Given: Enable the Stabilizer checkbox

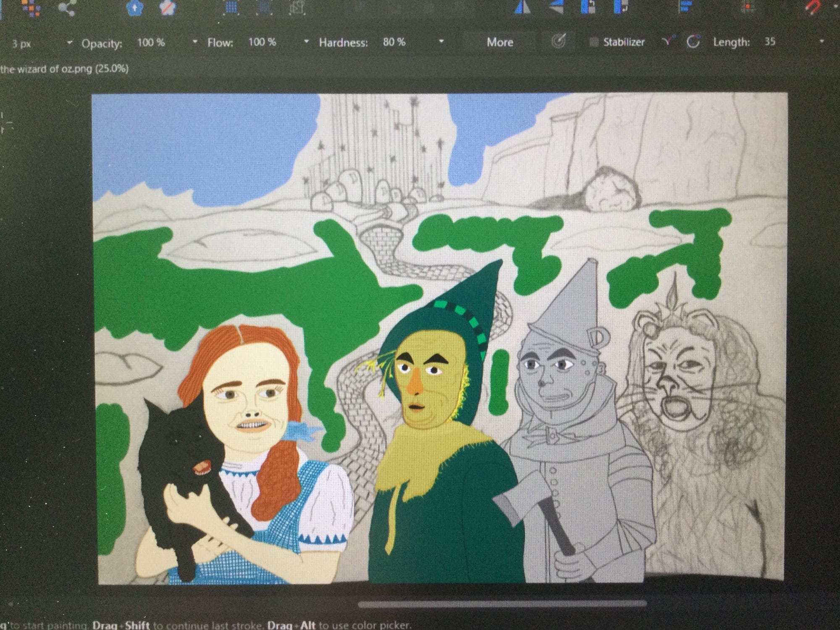Looking at the screenshot, I should (594, 42).
